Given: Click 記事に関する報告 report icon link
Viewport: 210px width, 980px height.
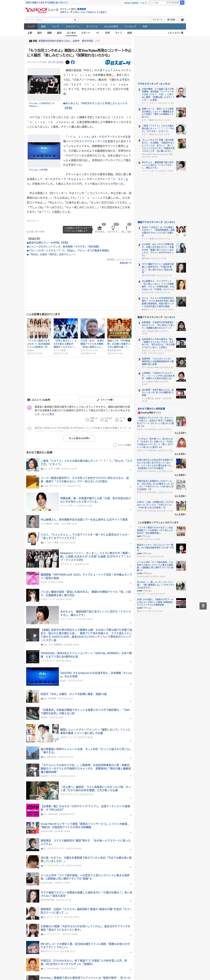Looking at the screenshot, I should pos(36,231).
